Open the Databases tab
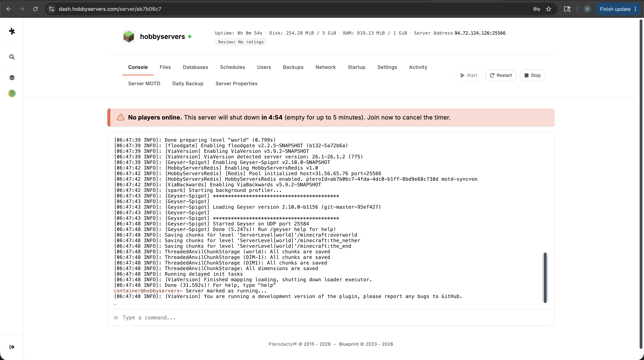 pos(195,67)
